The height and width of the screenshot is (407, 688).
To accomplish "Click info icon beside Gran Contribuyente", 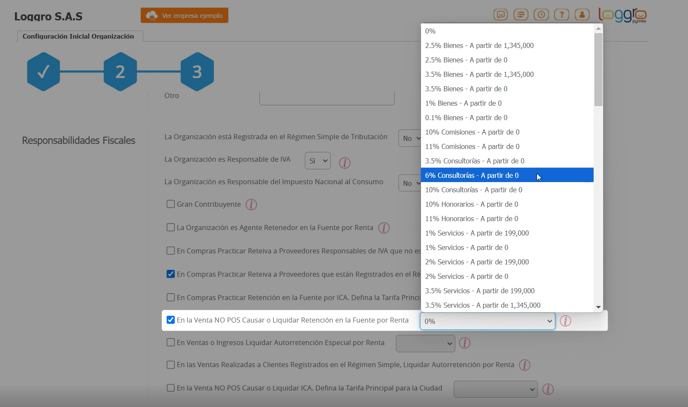I will point(251,204).
